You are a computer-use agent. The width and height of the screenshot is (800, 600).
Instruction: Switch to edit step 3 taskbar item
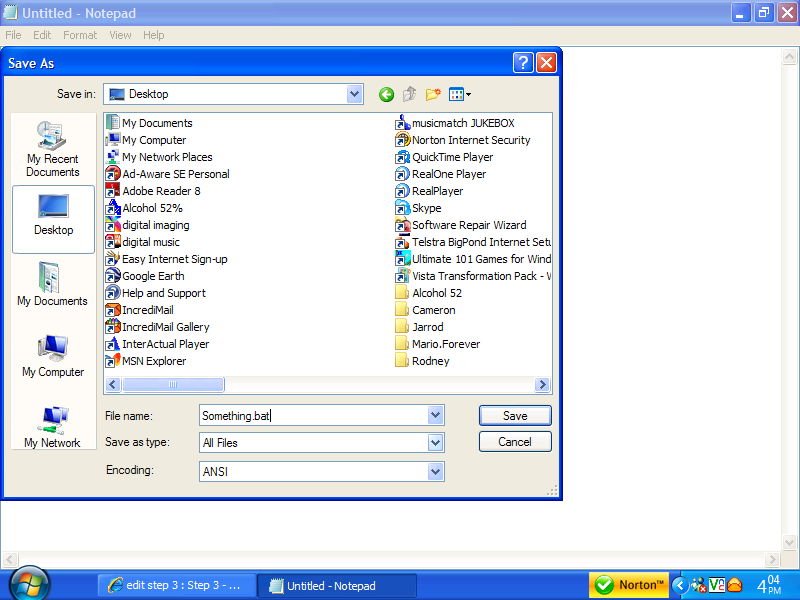[177, 586]
